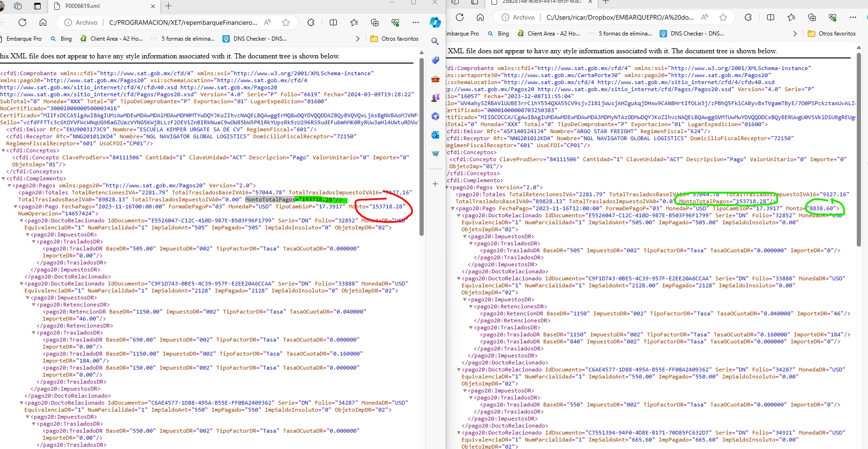
Task: Open Otros favoritos folder in left window
Action: [395, 39]
